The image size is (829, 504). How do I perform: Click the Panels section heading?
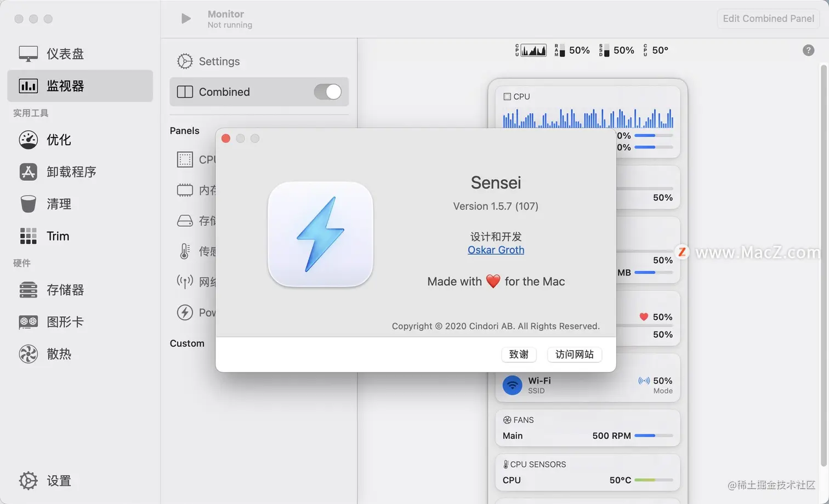[x=185, y=131]
